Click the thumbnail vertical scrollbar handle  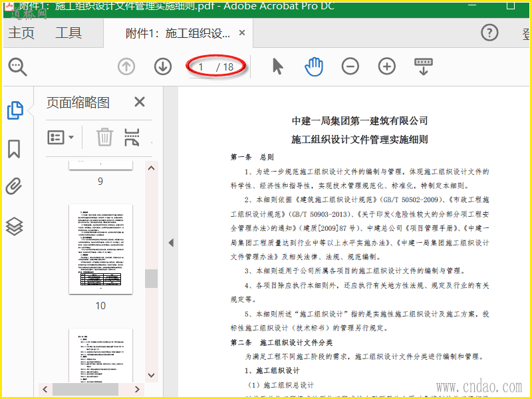[152, 279]
